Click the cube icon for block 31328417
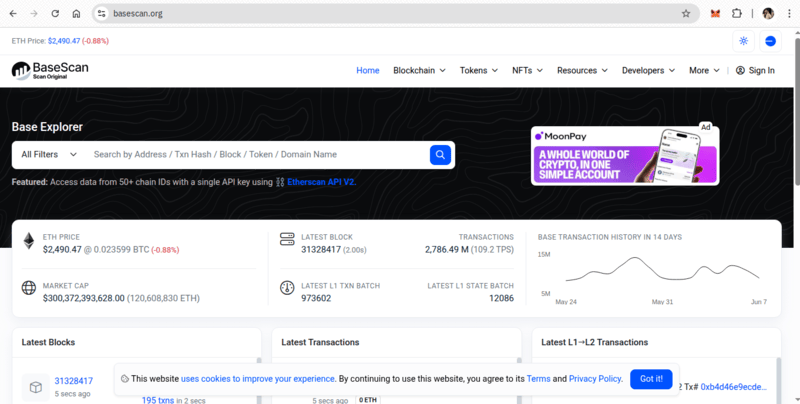800x404 pixels. pos(36,387)
